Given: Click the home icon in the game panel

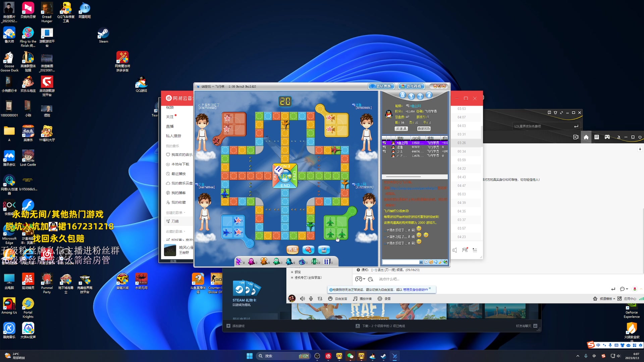Looking at the screenshot, I should click(x=402, y=95).
